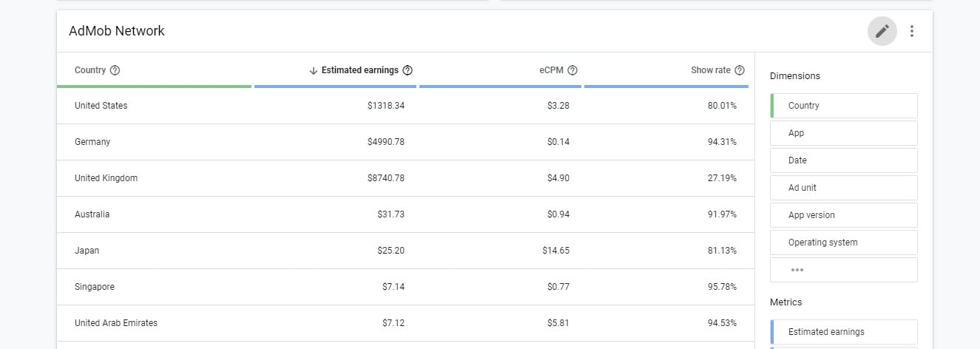Viewport: 980px width, 349px height.
Task: Click the $0.94 eCPM value
Action: click(558, 214)
